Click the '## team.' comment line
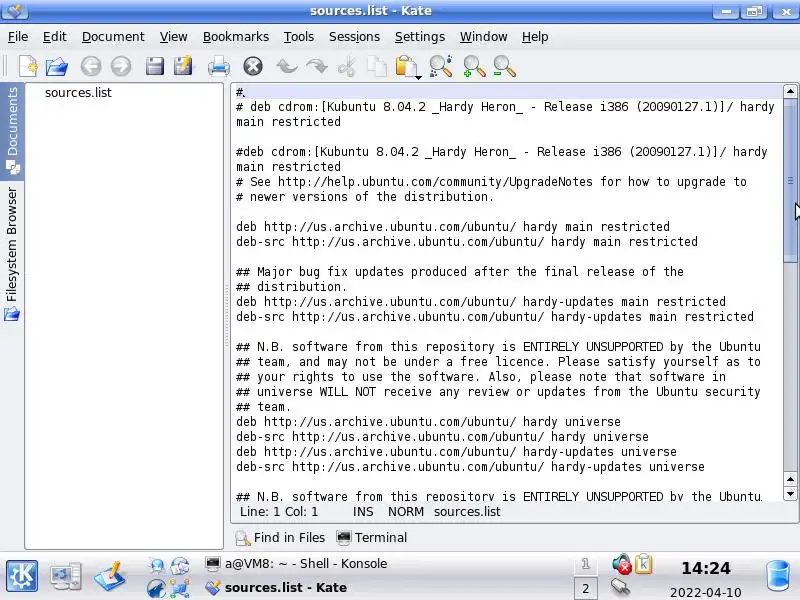800x600 pixels. (x=263, y=407)
